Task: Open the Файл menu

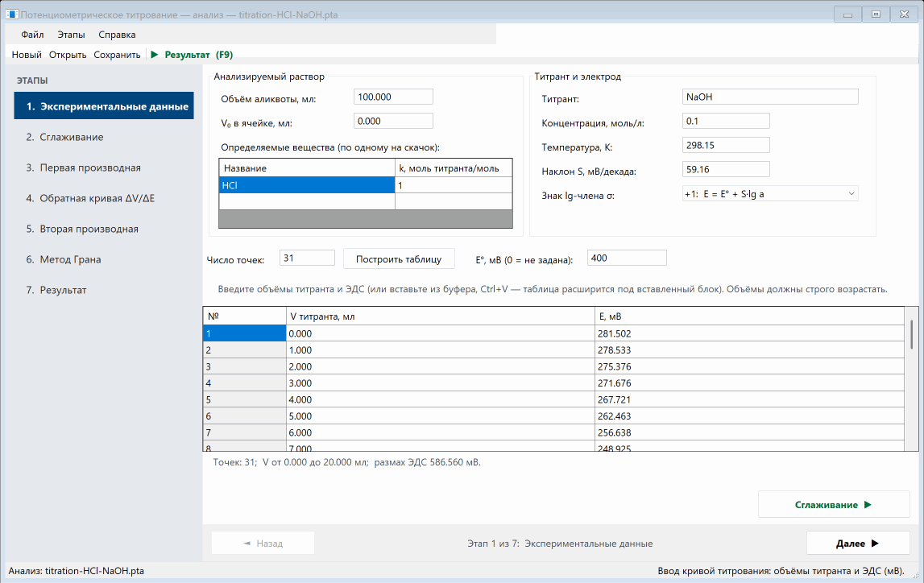Action: pos(32,35)
